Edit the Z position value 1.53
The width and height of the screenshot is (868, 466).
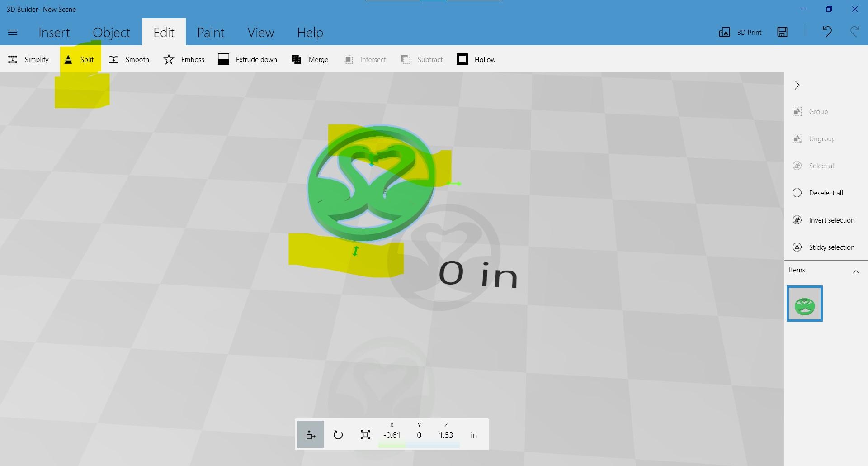(x=446, y=435)
